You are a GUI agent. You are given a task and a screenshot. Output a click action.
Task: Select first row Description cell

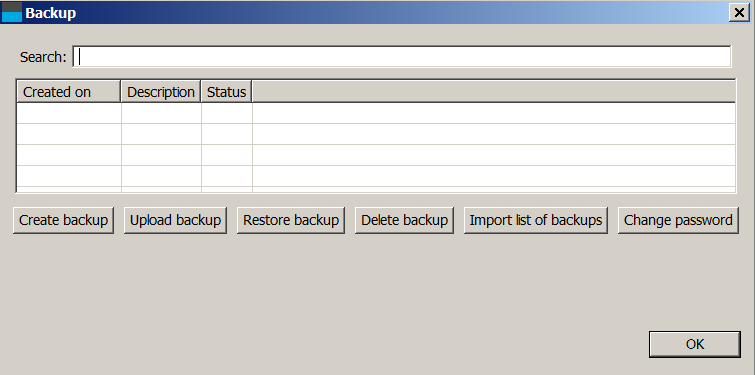click(161, 113)
